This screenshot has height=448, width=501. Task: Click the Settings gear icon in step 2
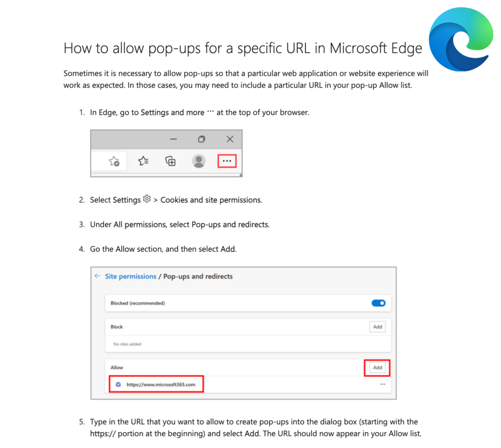[147, 199]
